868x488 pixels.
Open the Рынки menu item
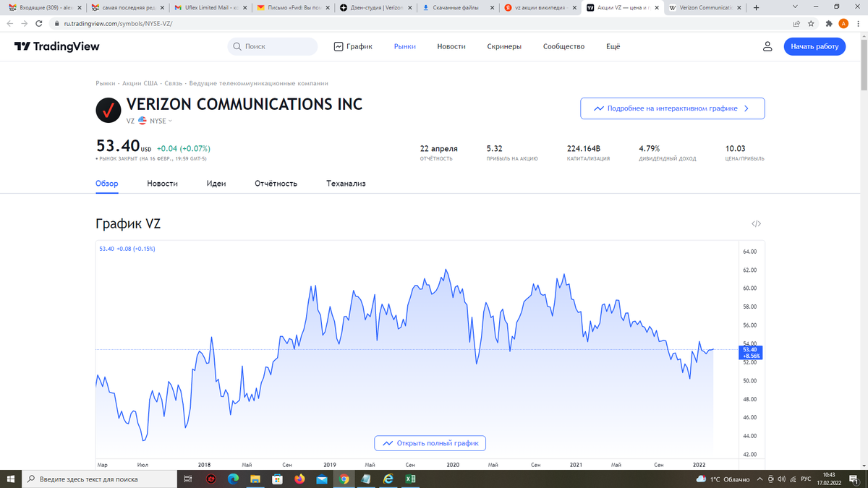(405, 46)
